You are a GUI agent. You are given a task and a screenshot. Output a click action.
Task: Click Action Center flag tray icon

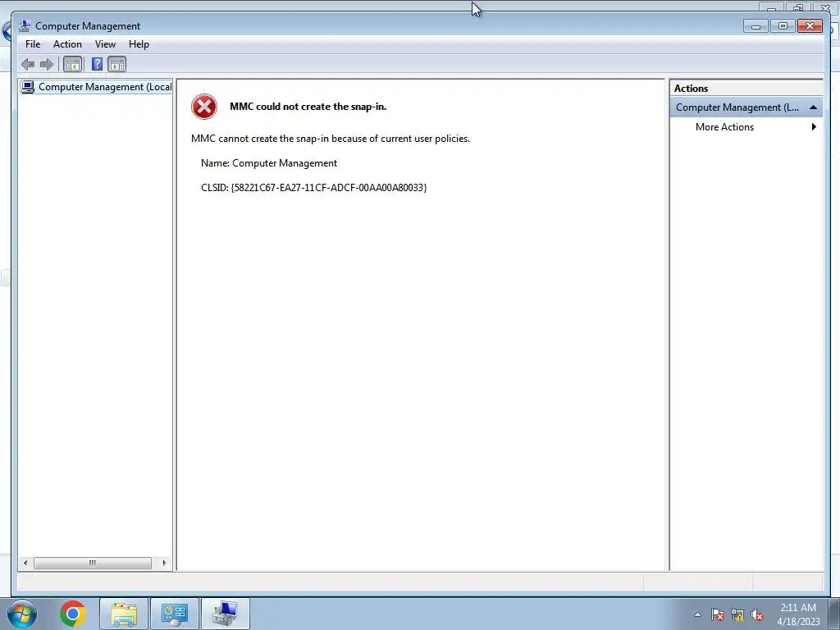pos(718,615)
